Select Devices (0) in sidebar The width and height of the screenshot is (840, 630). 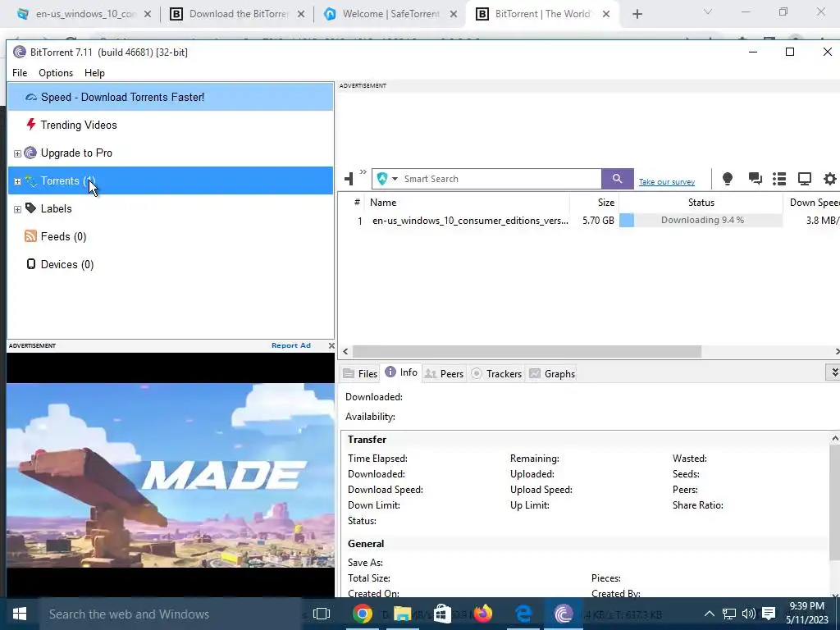tap(67, 264)
